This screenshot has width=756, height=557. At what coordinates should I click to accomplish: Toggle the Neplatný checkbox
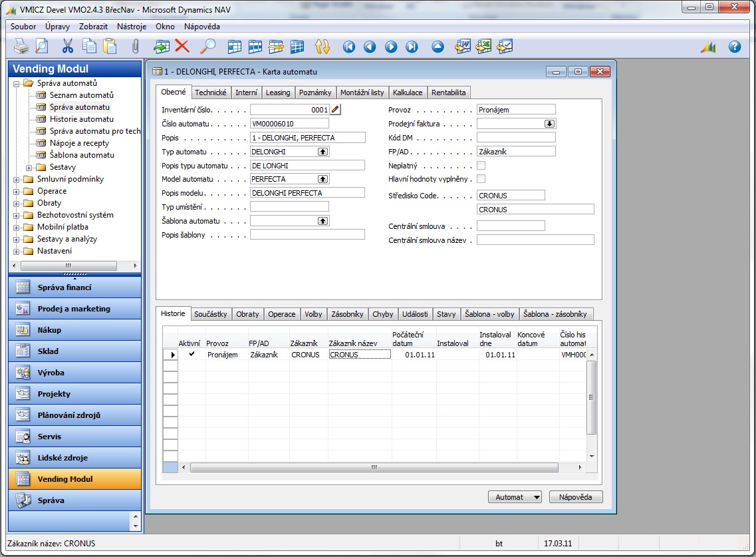pyautogui.click(x=481, y=166)
